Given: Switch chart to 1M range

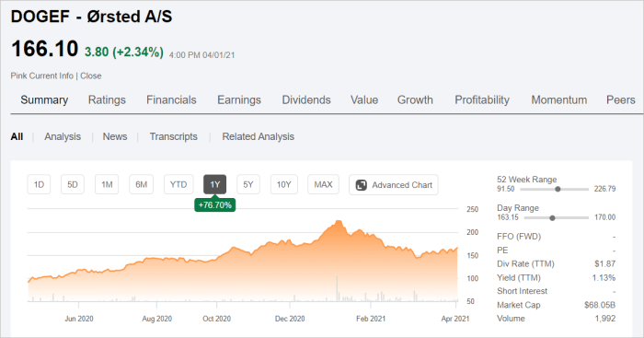Looking at the screenshot, I should click(107, 184).
